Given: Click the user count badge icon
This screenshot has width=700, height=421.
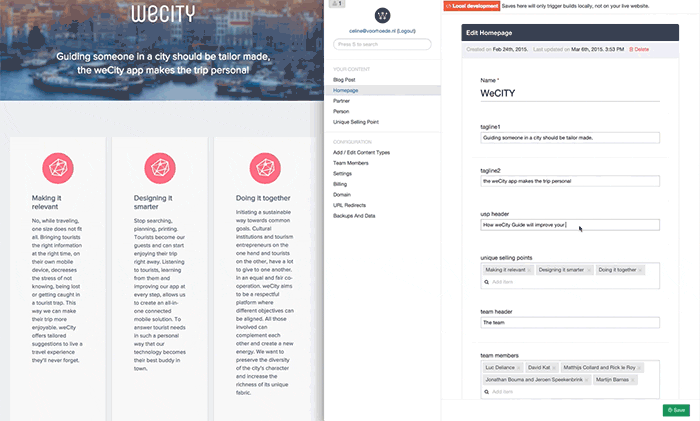Looking at the screenshot, I should [x=337, y=4].
